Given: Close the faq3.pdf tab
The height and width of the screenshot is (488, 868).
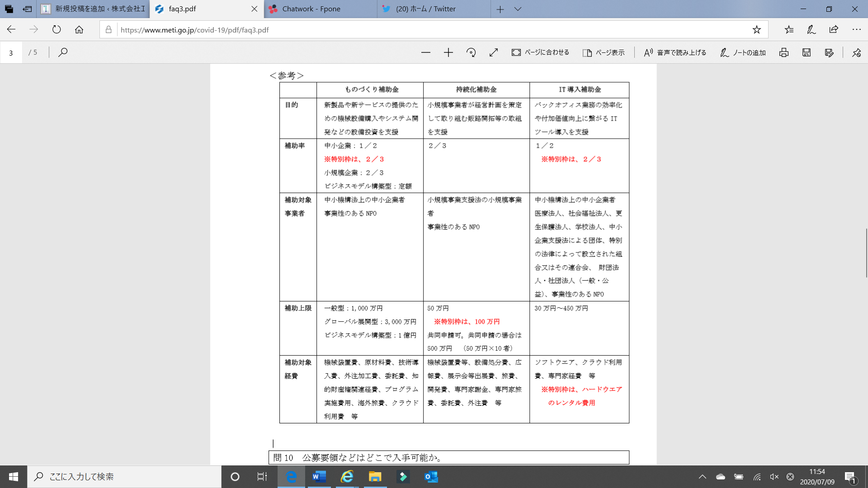Looking at the screenshot, I should (255, 9).
